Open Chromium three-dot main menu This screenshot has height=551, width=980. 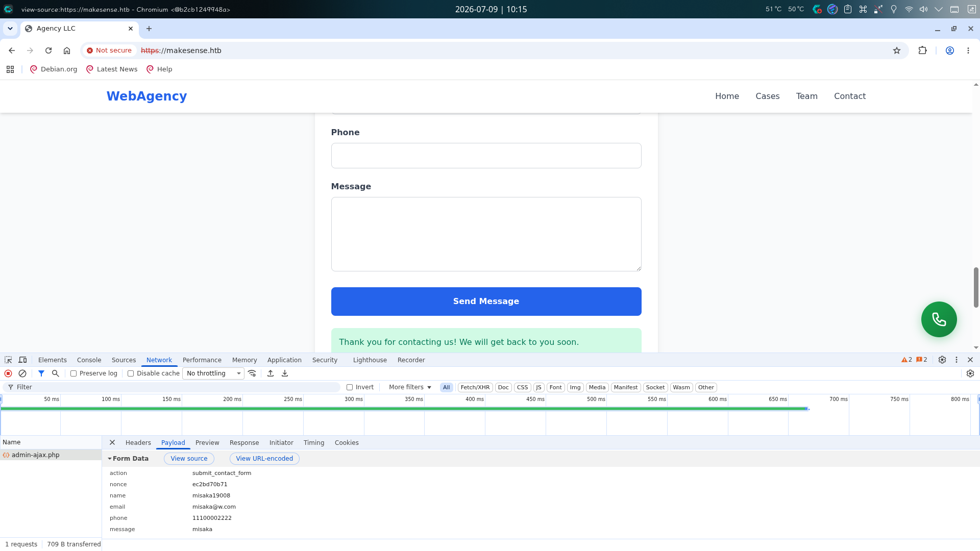[x=968, y=51]
